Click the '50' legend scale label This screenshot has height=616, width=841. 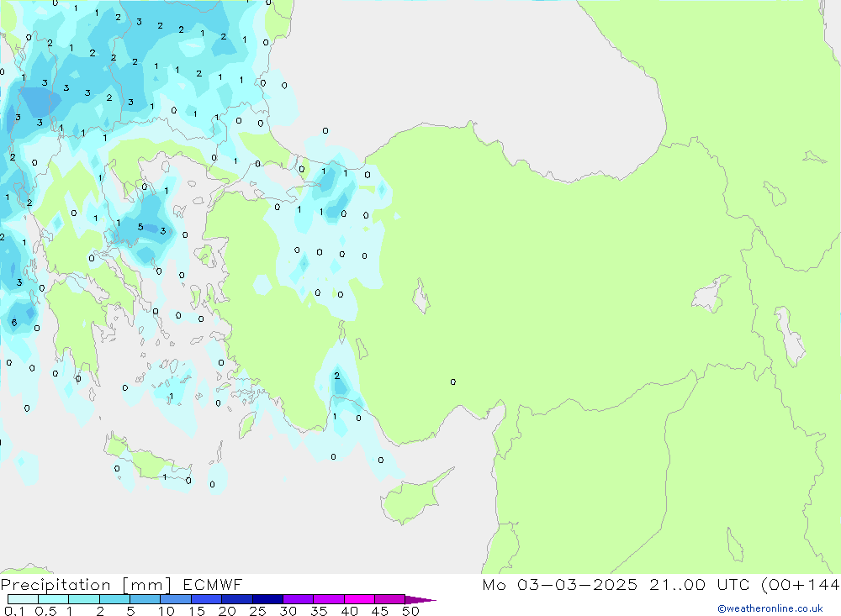(411, 611)
